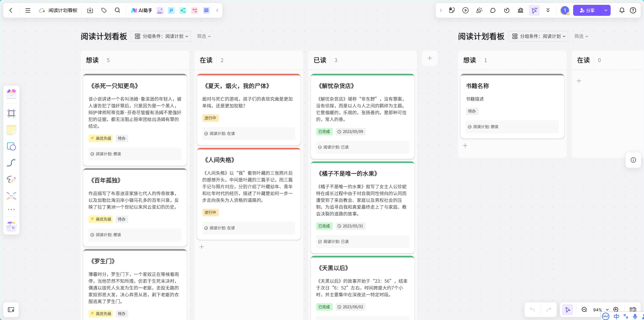Click the party popper celebration icon
Viewport: 644px width, 320px height.
point(479,10)
